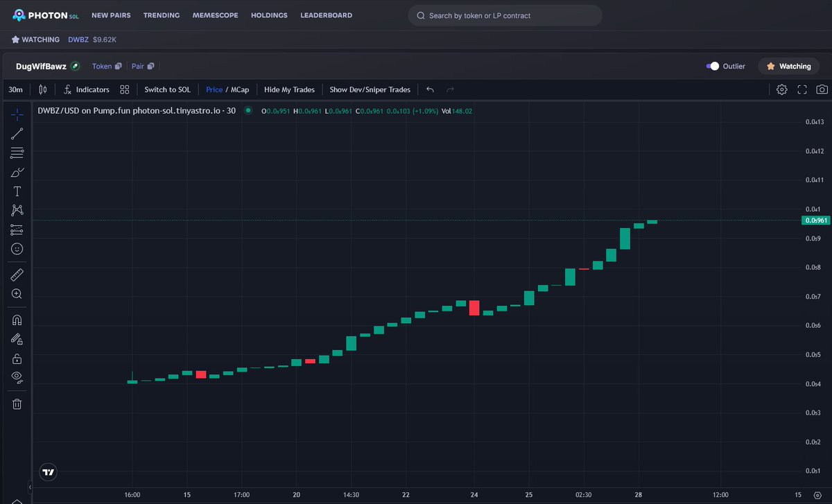
Task: Select the ruler measure tool
Action: click(x=17, y=275)
